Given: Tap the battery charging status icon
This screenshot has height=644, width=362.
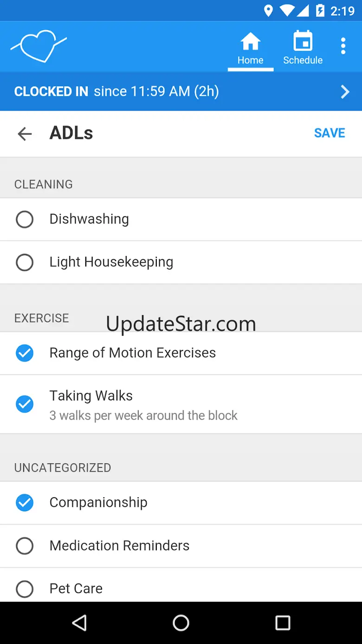Looking at the screenshot, I should (320, 11).
